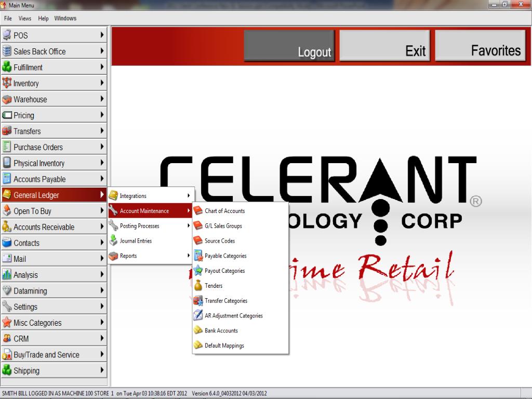The height and width of the screenshot is (399, 532).
Task: Click the Chart of Accounts book icon
Action: [x=198, y=211]
